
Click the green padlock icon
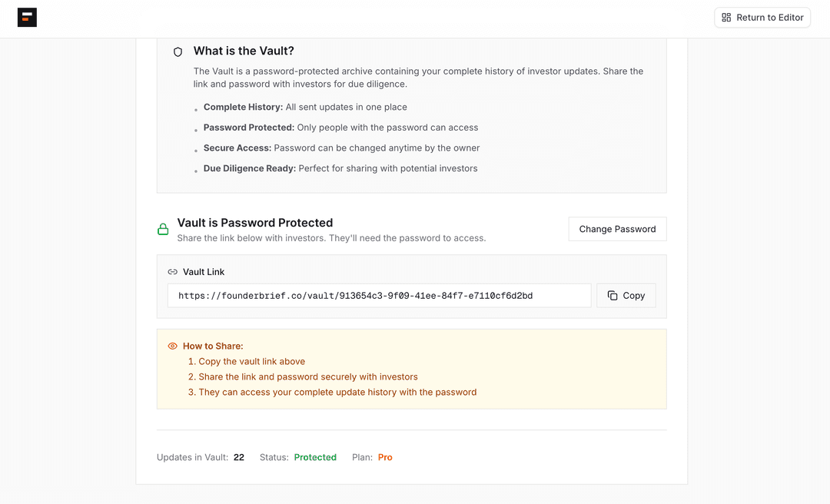click(163, 229)
